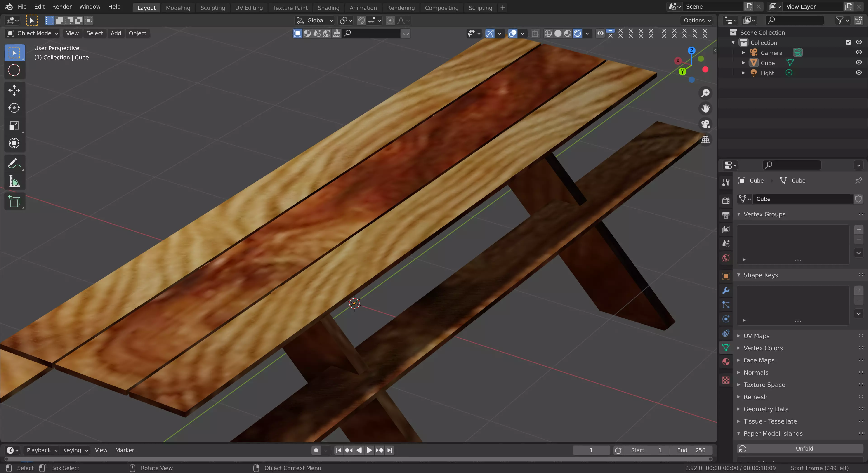
Task: Toggle viewport overlays button
Action: pos(512,33)
